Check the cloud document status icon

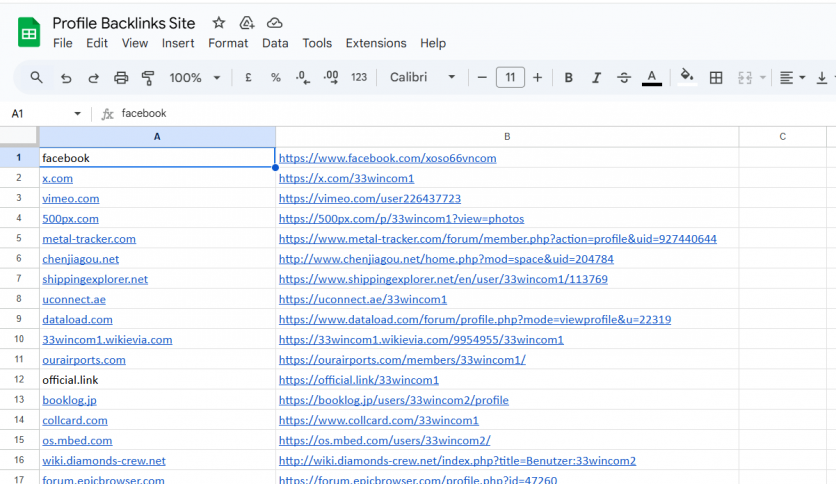pos(275,23)
